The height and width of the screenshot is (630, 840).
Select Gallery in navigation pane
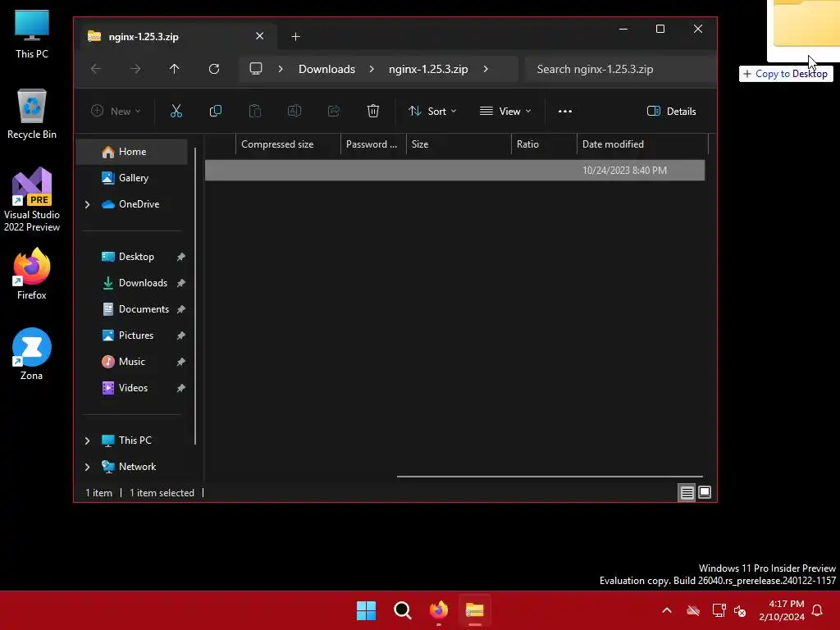[x=132, y=178]
